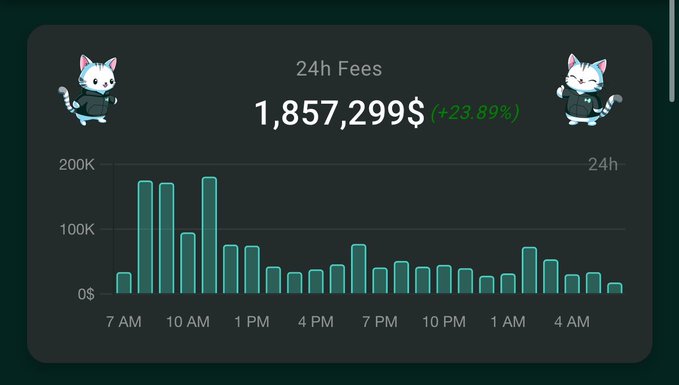
Task: Click the 24h Fees heading
Action: (x=339, y=69)
